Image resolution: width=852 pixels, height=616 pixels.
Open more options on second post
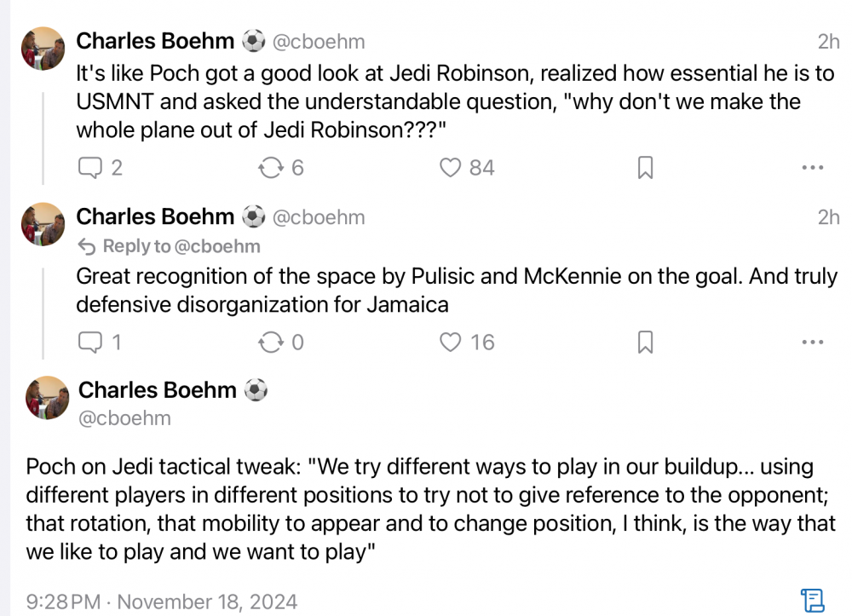[x=813, y=343]
